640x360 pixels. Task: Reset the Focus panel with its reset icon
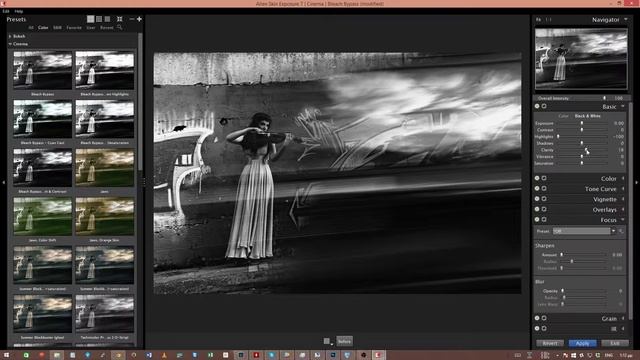pyautogui.click(x=544, y=220)
